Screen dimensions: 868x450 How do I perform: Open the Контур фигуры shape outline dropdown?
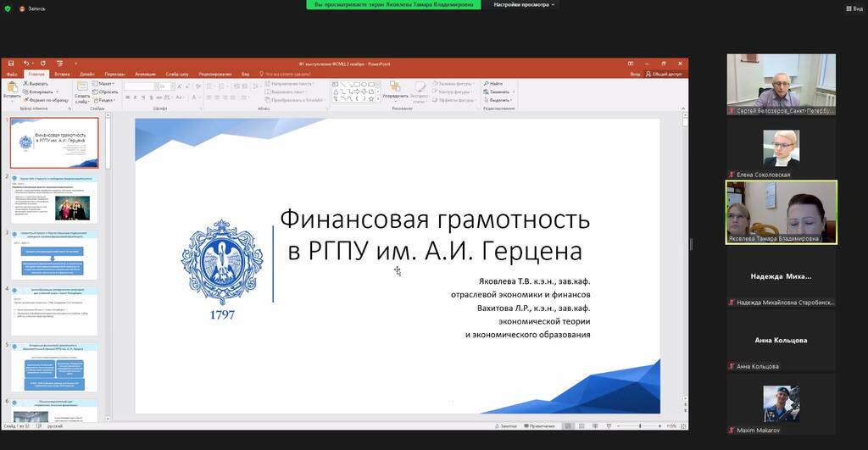pos(453,92)
